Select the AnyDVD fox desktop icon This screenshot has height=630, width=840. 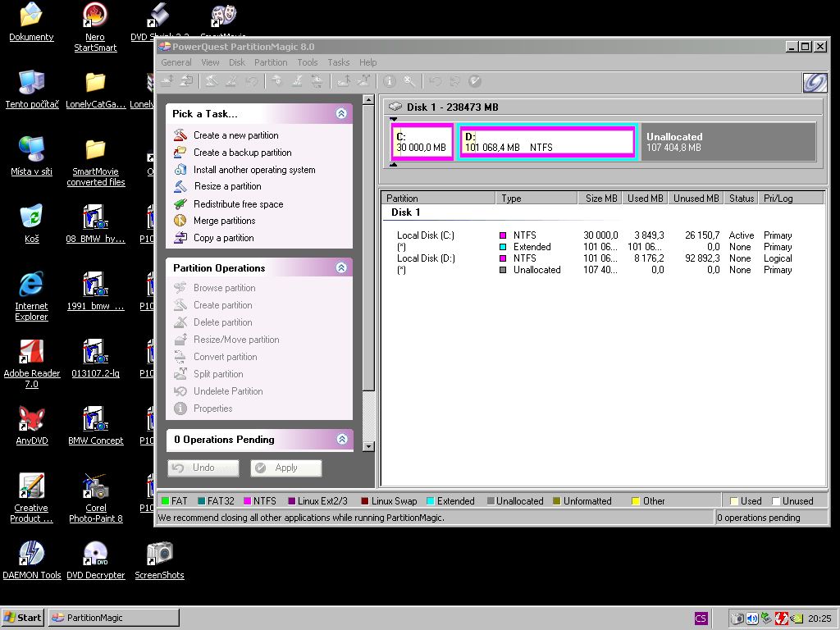[x=32, y=426]
